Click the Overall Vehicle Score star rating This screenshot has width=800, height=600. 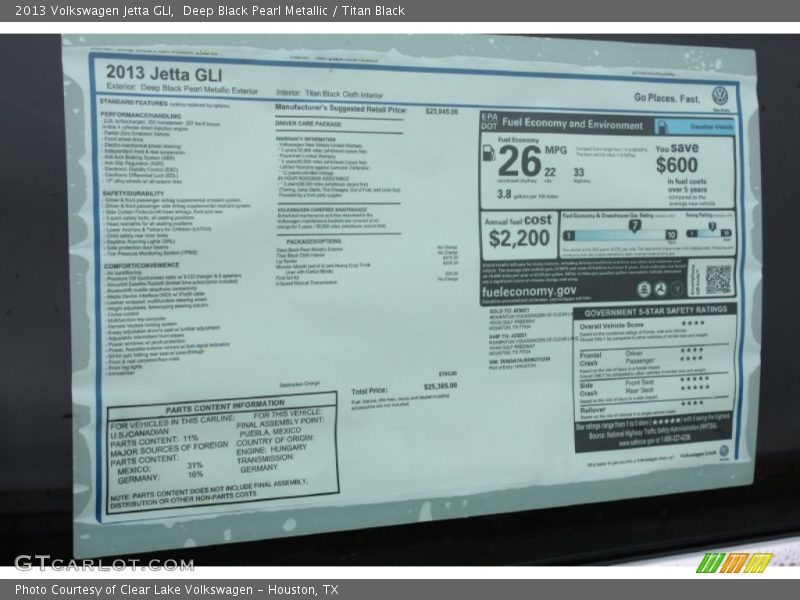692,325
